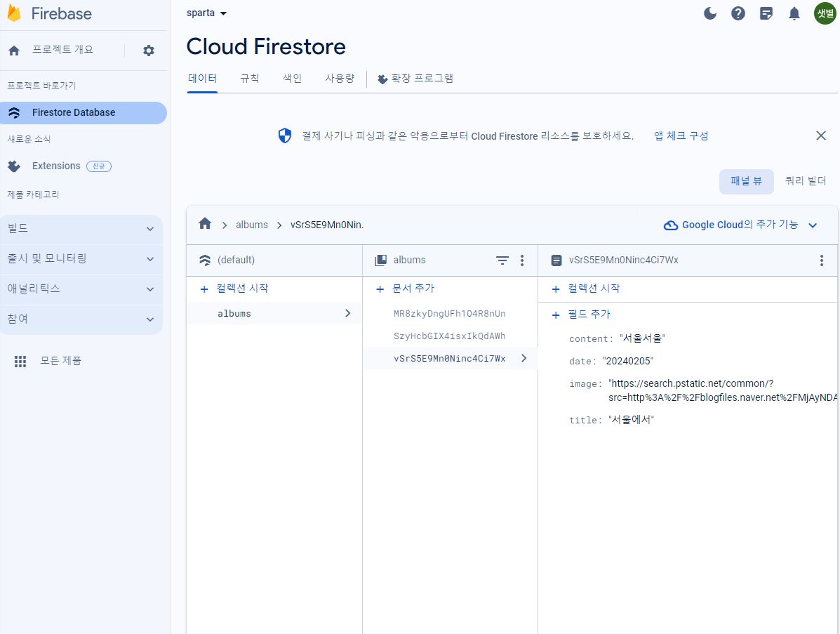Click the all products grid icon
840x634 pixels.
(x=20, y=361)
